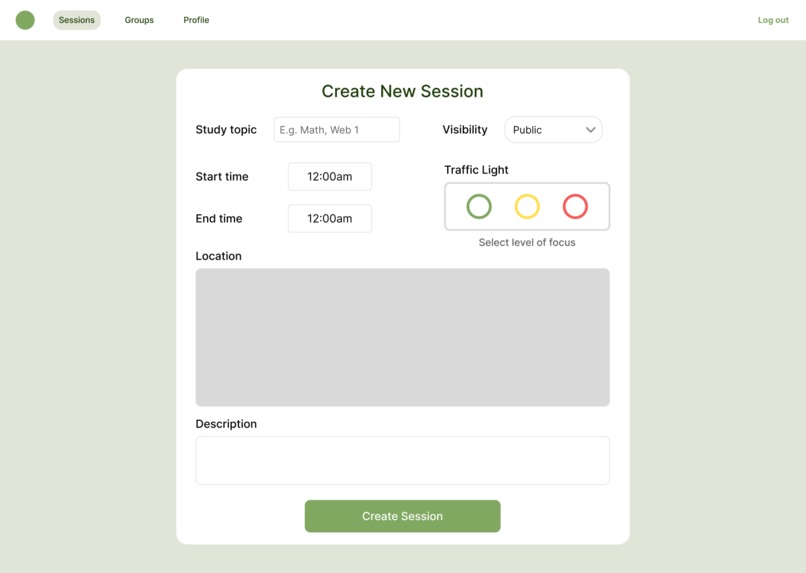
Task: Click the 'Visibility' label
Action: click(x=465, y=130)
